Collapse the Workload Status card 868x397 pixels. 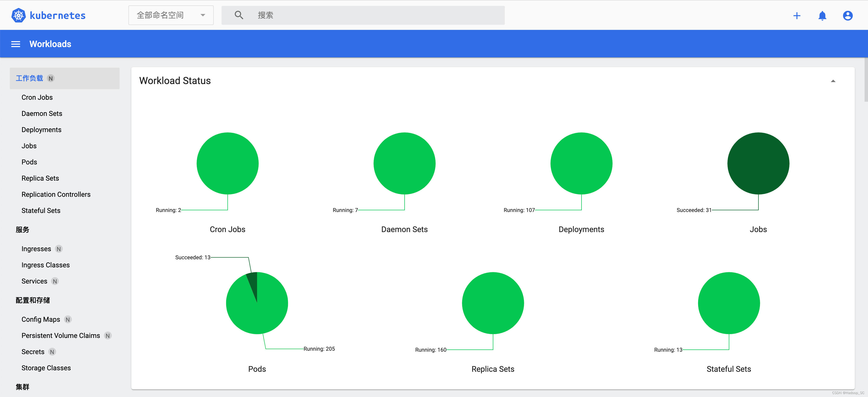coord(833,81)
